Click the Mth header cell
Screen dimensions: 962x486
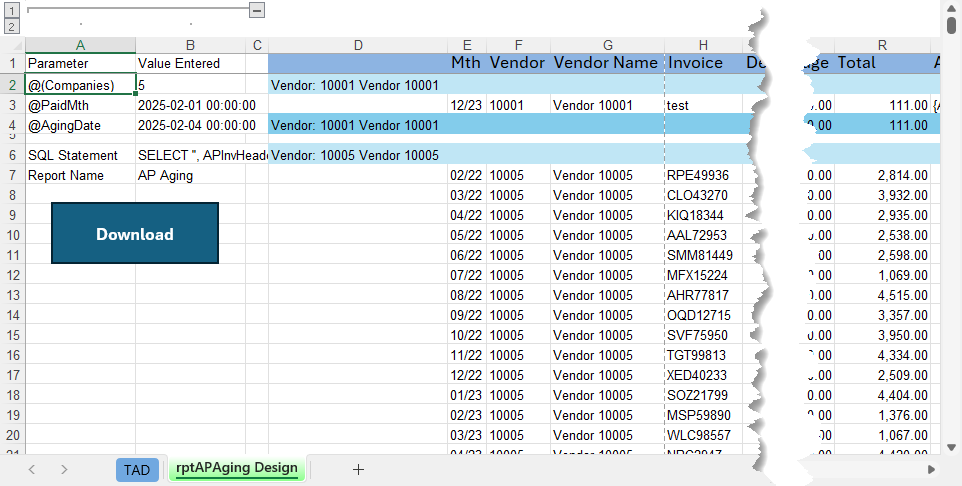(x=467, y=63)
